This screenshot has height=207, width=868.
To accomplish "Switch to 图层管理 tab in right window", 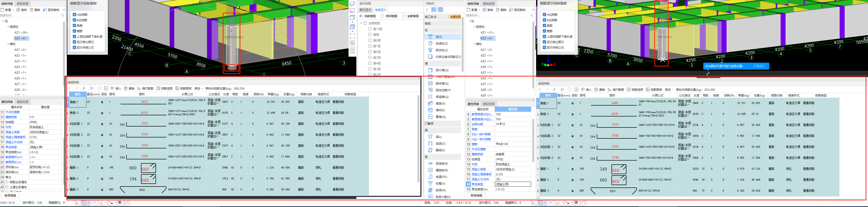I will (489, 104).
